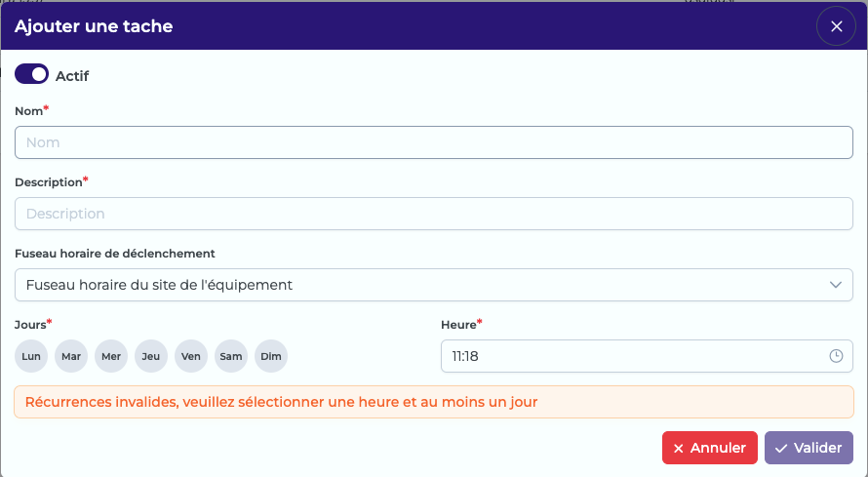
Task: Click the Valider button
Action: pos(809,448)
